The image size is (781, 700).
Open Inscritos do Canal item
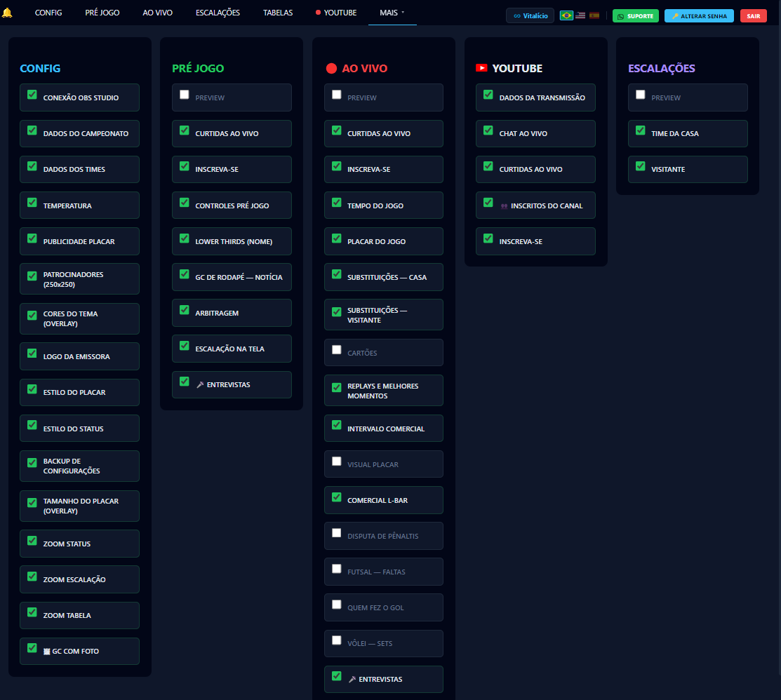(x=535, y=205)
